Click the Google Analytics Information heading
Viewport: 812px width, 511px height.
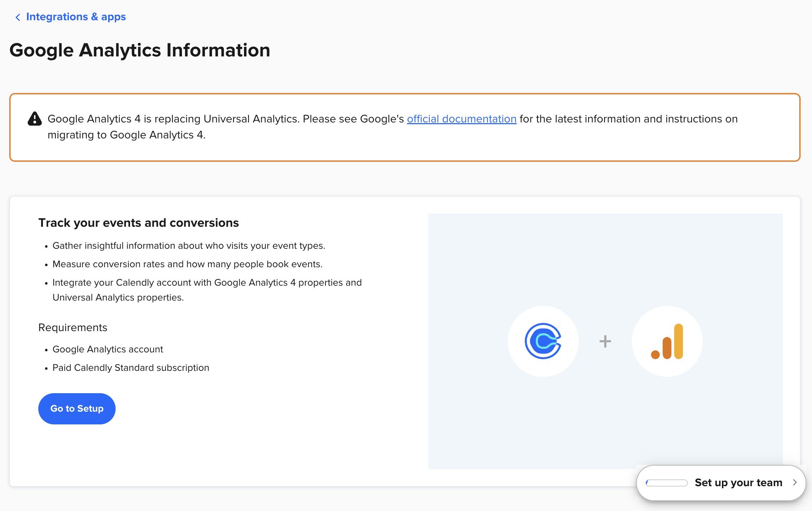(140, 50)
